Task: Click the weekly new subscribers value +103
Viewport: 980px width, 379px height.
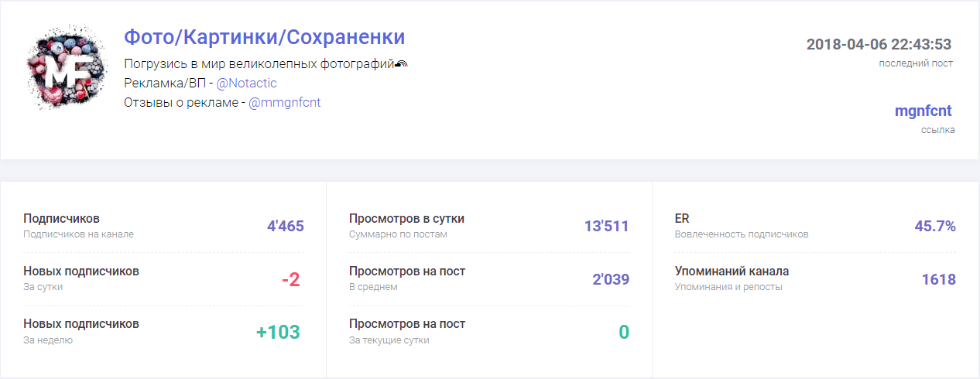Action: click(x=278, y=332)
